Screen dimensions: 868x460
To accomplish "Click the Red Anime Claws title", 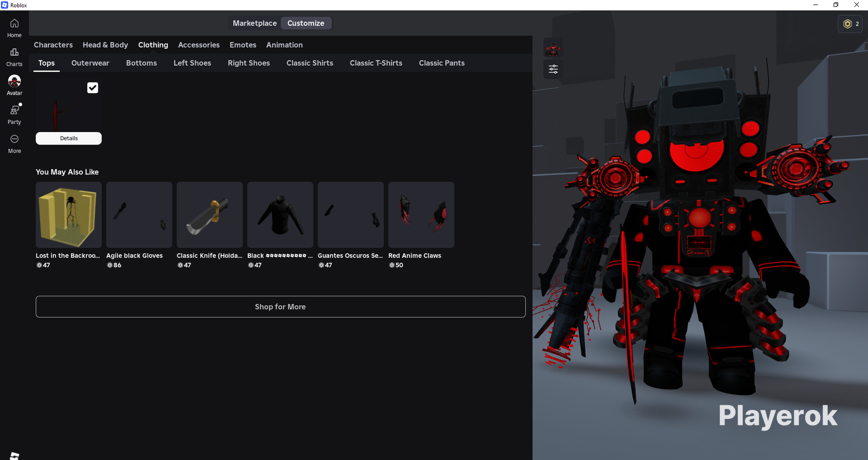I will (x=415, y=256).
